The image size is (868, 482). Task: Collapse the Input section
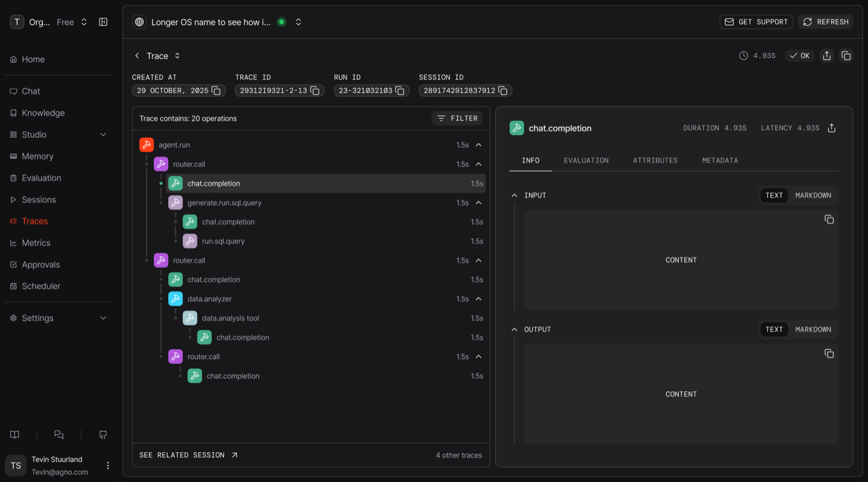[514, 195]
